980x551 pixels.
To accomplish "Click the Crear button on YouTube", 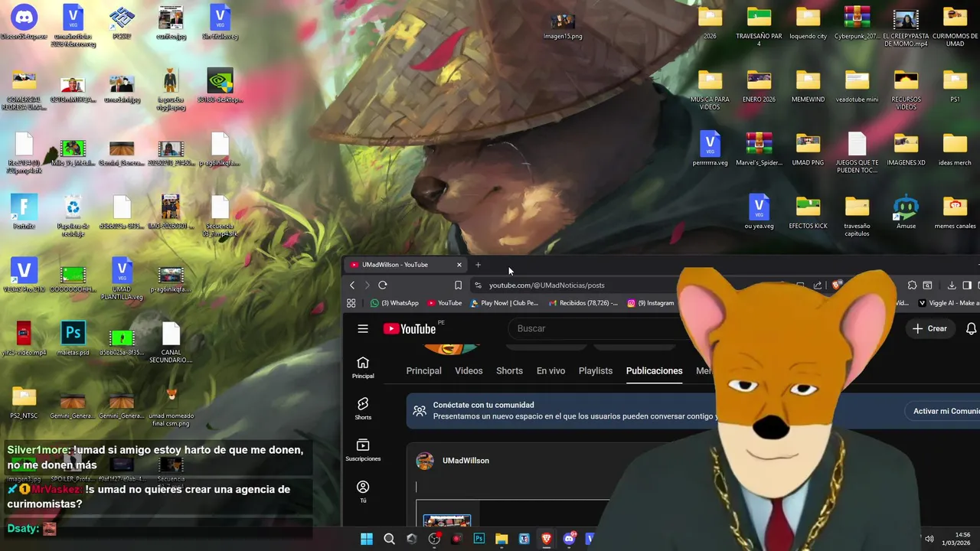I will pyautogui.click(x=929, y=328).
